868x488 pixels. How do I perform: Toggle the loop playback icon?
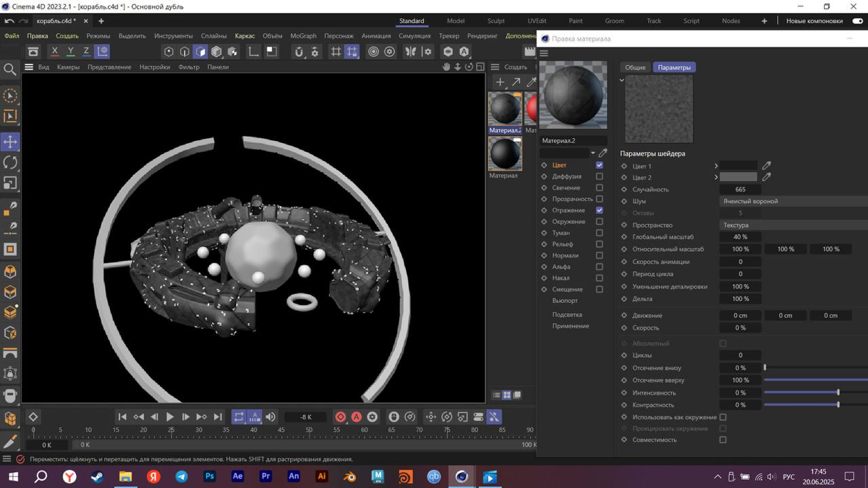239,416
